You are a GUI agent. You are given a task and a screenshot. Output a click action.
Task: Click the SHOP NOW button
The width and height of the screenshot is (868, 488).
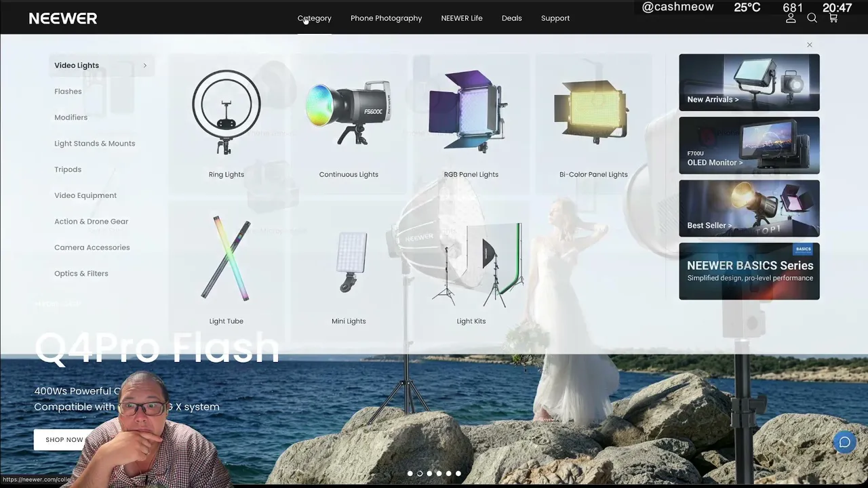tap(64, 440)
